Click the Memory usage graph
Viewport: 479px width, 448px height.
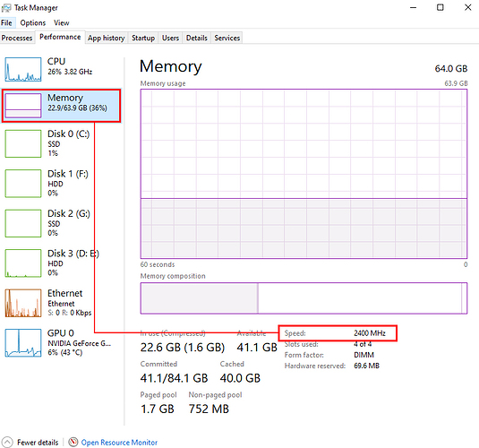304,174
